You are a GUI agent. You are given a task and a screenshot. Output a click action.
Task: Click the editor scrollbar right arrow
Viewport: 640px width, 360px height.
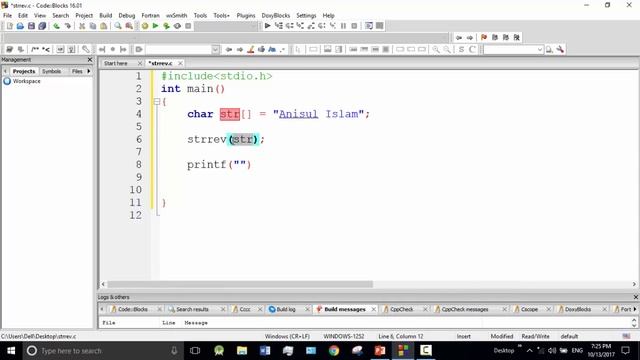coord(634,284)
